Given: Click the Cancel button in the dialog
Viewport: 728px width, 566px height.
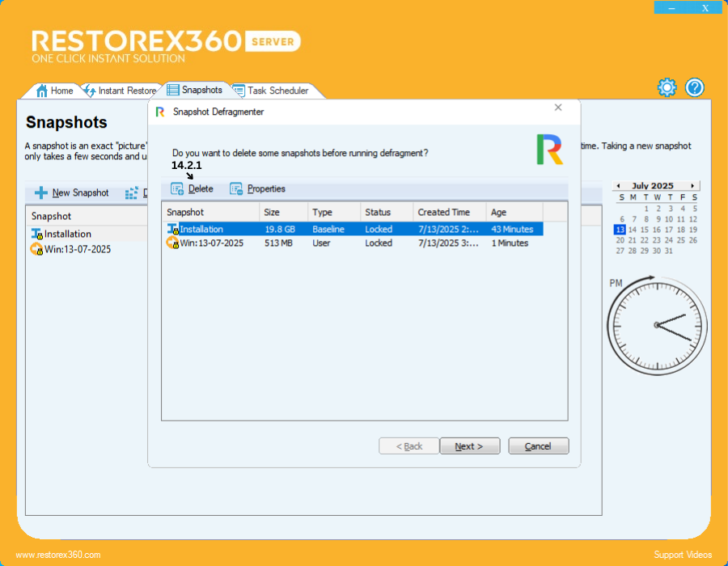Looking at the screenshot, I should [538, 446].
